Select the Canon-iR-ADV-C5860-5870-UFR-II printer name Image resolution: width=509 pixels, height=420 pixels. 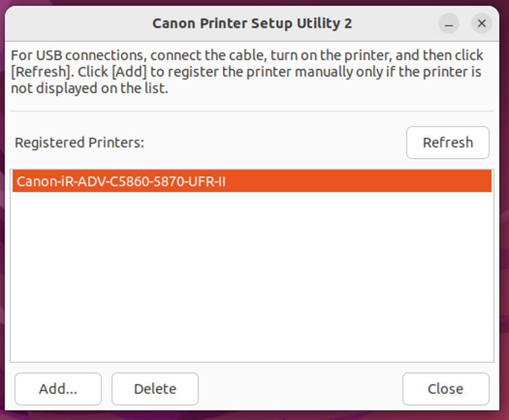[120, 182]
